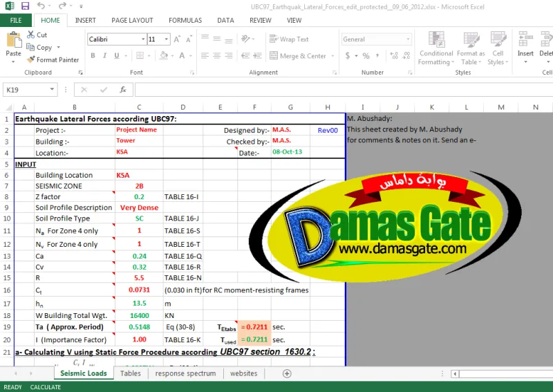Click the Increase Indent icon
This screenshot has width=553, height=392.
pos(257,55)
